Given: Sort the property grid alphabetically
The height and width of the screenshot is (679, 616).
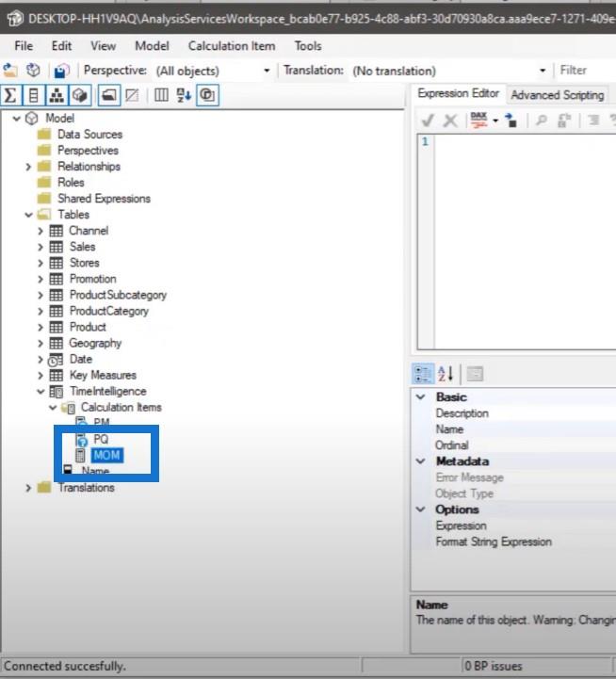Looking at the screenshot, I should pos(446,374).
